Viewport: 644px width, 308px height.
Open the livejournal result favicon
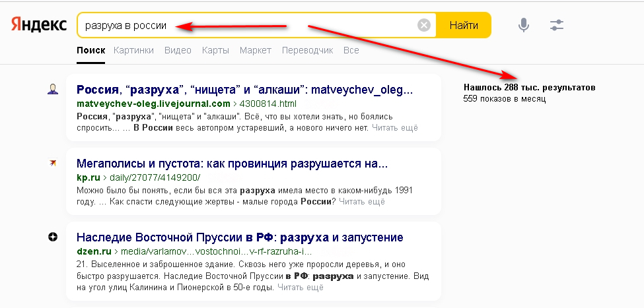53,89
